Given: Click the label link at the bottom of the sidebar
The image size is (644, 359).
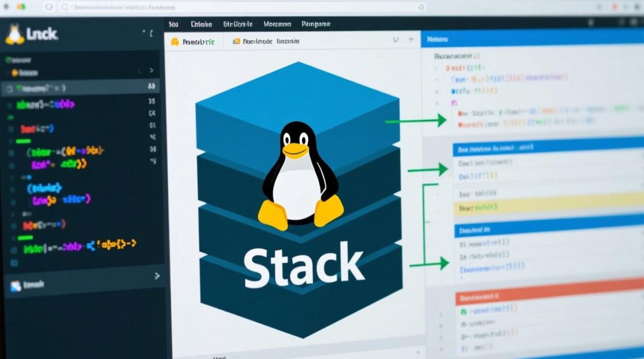Looking at the screenshot, I should (x=29, y=284).
